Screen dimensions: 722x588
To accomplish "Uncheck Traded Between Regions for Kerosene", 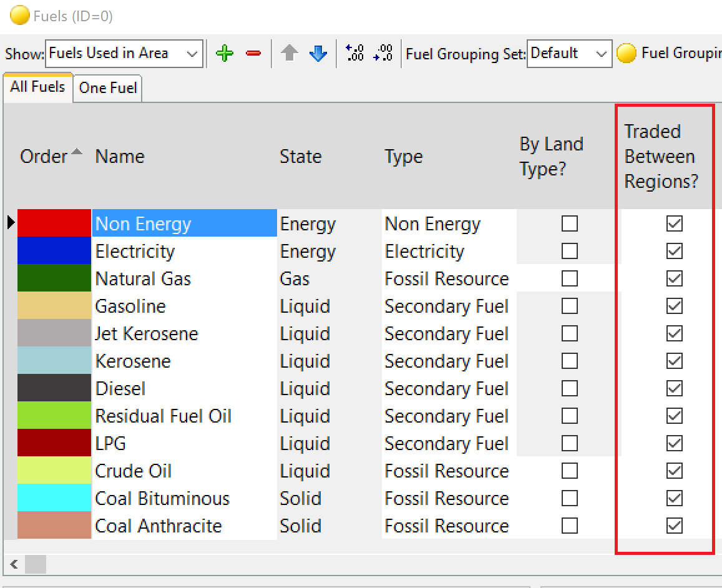I will [x=675, y=361].
